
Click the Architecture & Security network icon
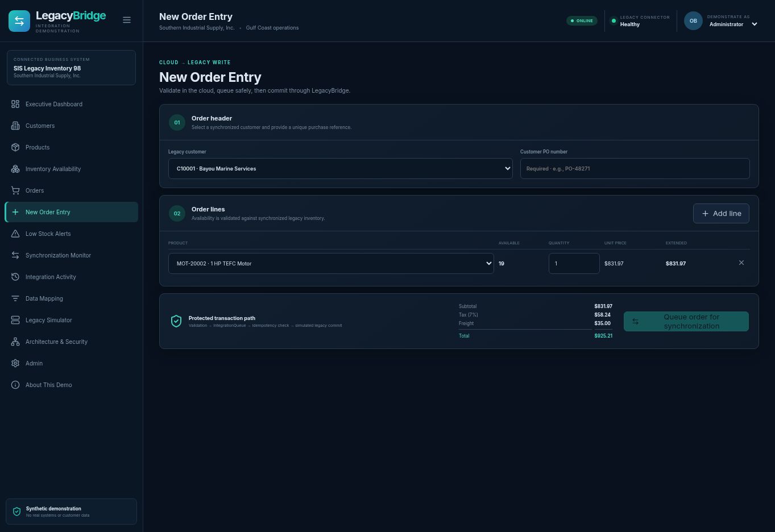pyautogui.click(x=15, y=342)
